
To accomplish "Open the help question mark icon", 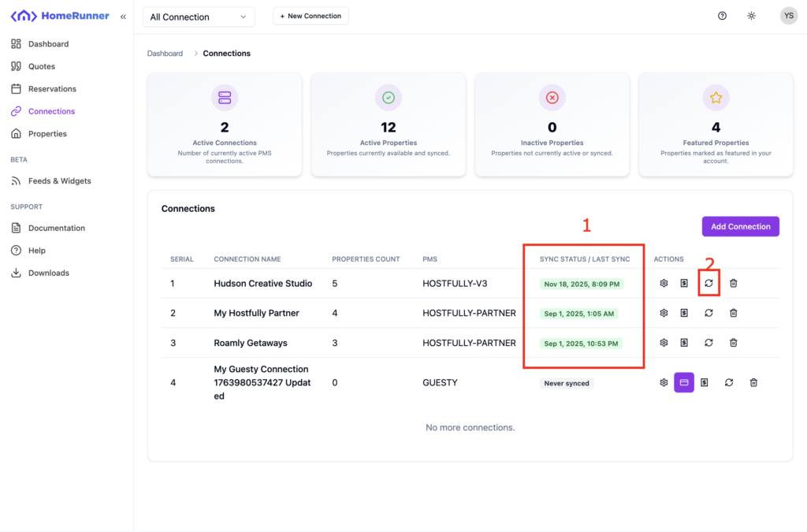I will coord(722,16).
